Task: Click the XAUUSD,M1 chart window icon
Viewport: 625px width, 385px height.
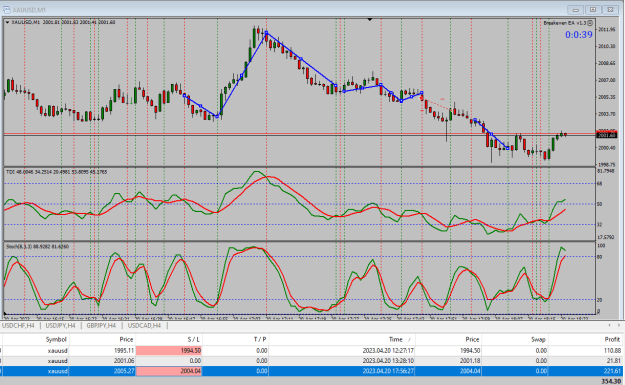Action: [6, 9]
